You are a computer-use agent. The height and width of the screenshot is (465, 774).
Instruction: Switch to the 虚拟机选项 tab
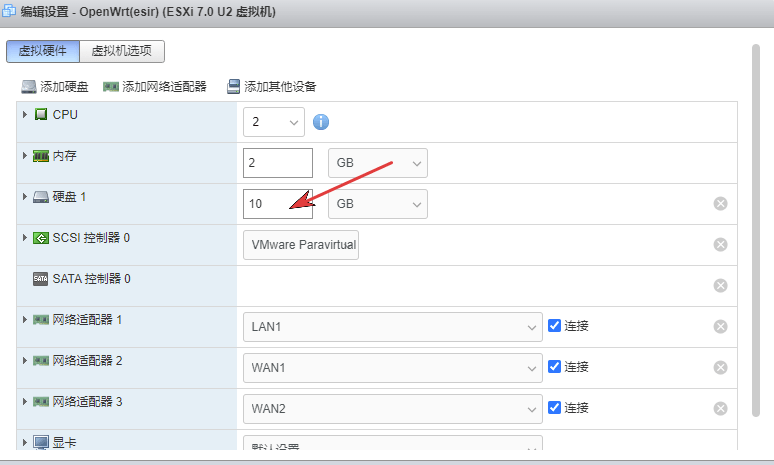[122, 52]
